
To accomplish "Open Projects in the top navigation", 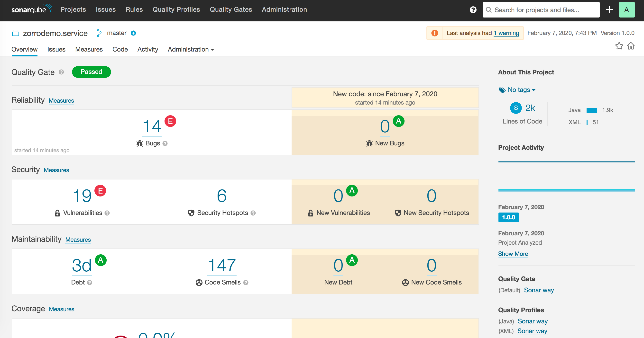I will (x=73, y=9).
